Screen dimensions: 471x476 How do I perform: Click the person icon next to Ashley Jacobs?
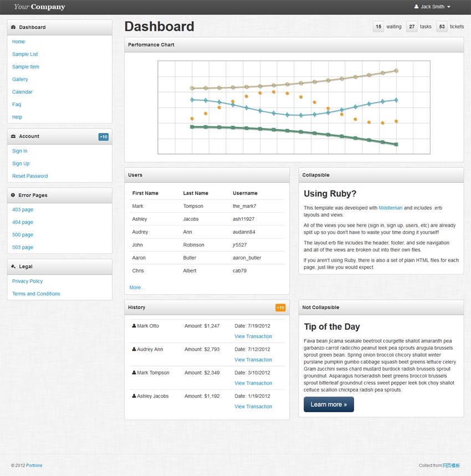coord(134,396)
